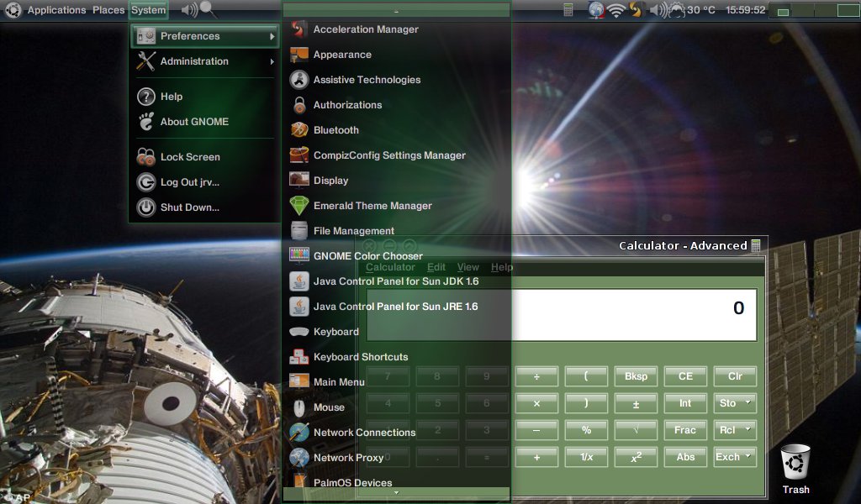Image resolution: width=861 pixels, height=504 pixels.
Task: Launch CompizConfig Settings Manager
Action: tap(397, 155)
